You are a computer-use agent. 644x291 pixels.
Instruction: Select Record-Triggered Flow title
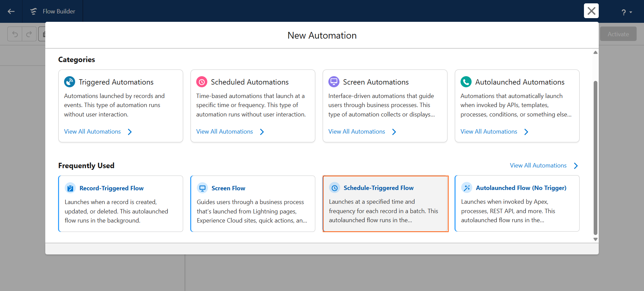[x=111, y=188]
